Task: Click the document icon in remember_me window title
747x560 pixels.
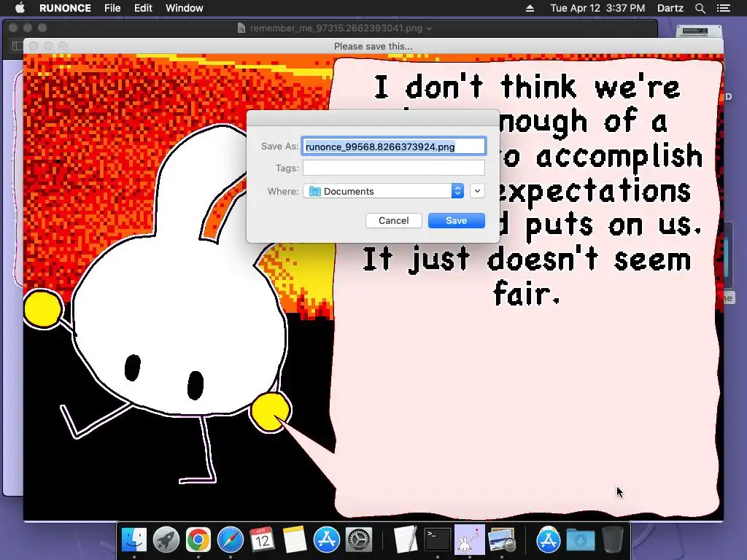Action: point(241,28)
